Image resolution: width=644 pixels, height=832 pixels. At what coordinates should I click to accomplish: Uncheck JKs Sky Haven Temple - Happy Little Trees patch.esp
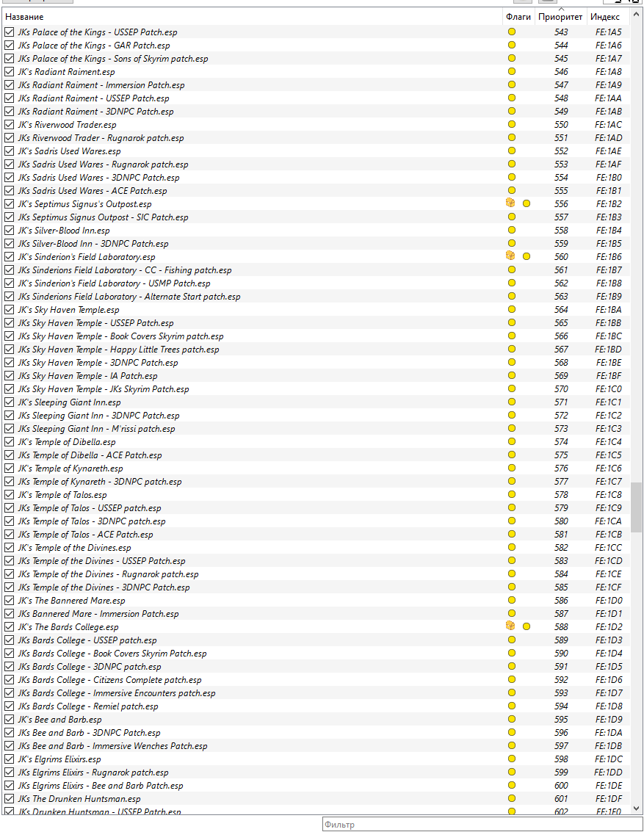[9, 349]
